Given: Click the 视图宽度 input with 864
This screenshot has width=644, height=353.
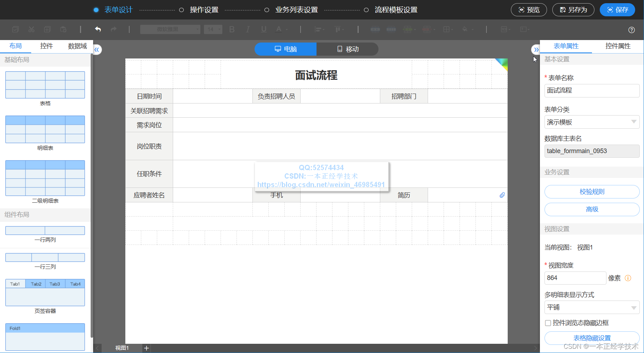Looking at the screenshot, I should tap(575, 278).
